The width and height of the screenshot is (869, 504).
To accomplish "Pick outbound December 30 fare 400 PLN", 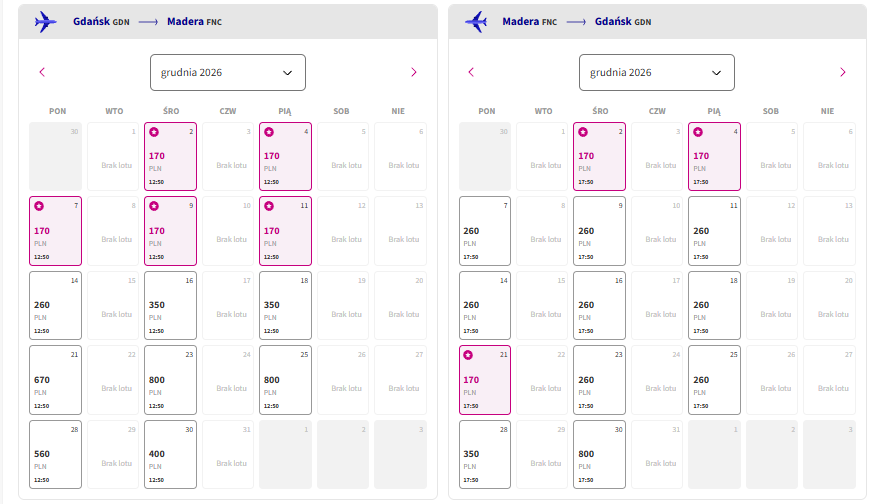I will 170,455.
